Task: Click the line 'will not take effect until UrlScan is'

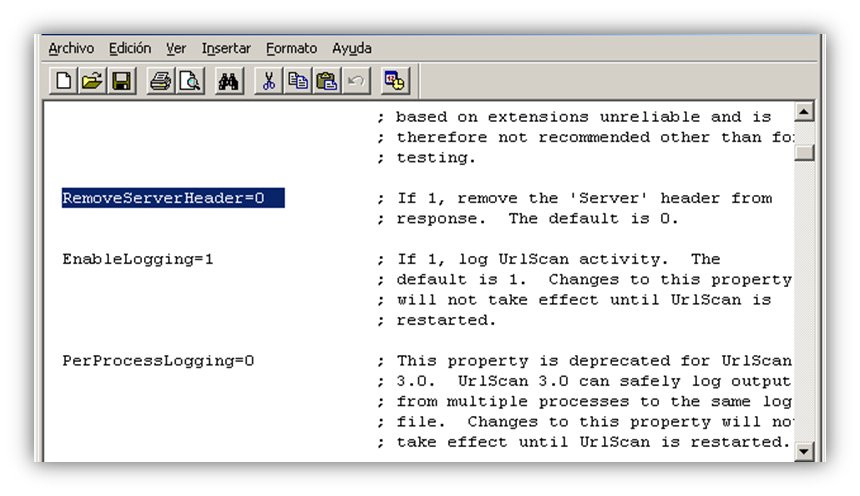Action: 584,300
